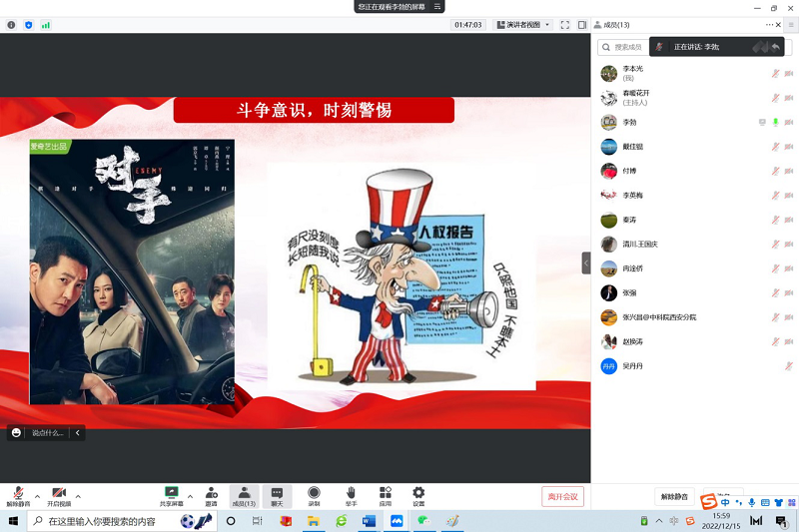Enter full screen with the corner-brackets icon

point(564,25)
